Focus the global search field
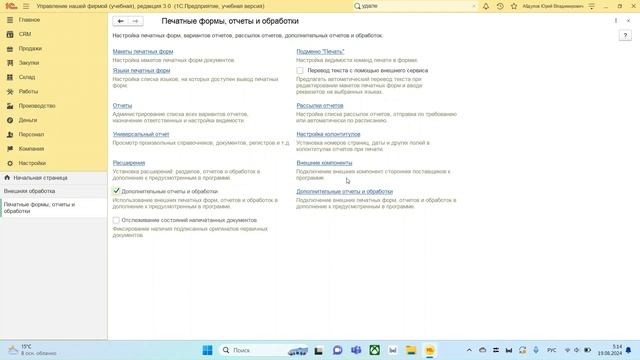 point(416,6)
